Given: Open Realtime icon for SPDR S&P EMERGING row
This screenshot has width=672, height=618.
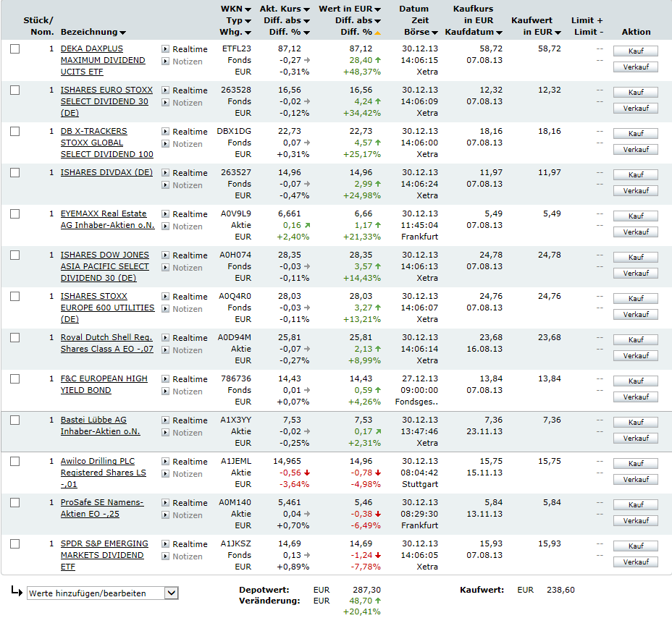Looking at the screenshot, I should 165,544.
